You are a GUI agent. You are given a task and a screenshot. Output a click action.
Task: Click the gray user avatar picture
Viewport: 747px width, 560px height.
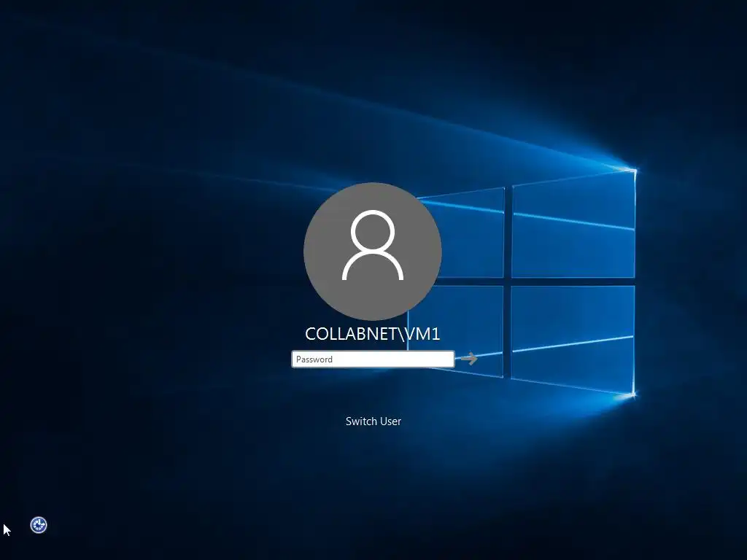(x=373, y=251)
